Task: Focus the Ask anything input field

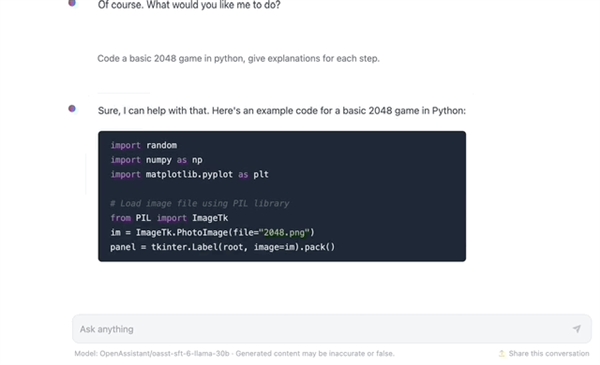Action: (332, 329)
